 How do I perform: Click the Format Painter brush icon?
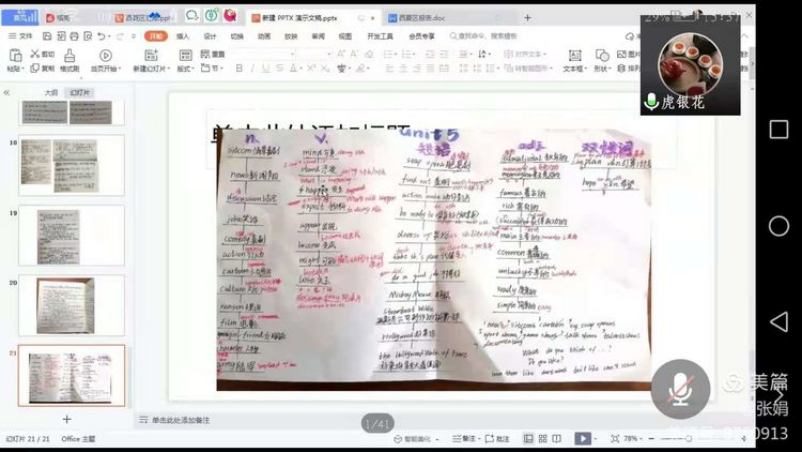69,57
